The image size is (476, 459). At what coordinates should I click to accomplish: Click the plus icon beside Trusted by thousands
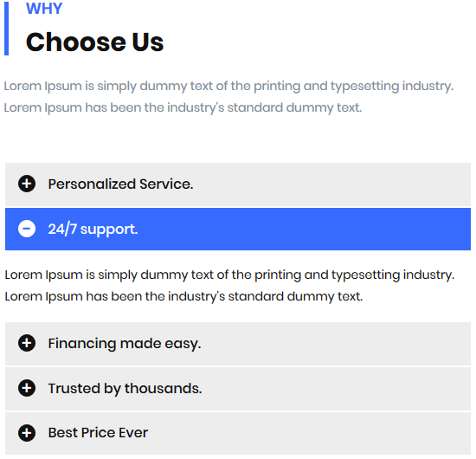pos(27,388)
